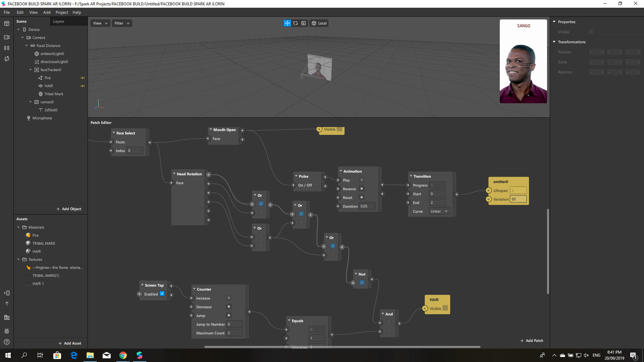Screen dimensions: 644x362
Task: Select the rotate manipulator tool
Action: tap(296, 23)
